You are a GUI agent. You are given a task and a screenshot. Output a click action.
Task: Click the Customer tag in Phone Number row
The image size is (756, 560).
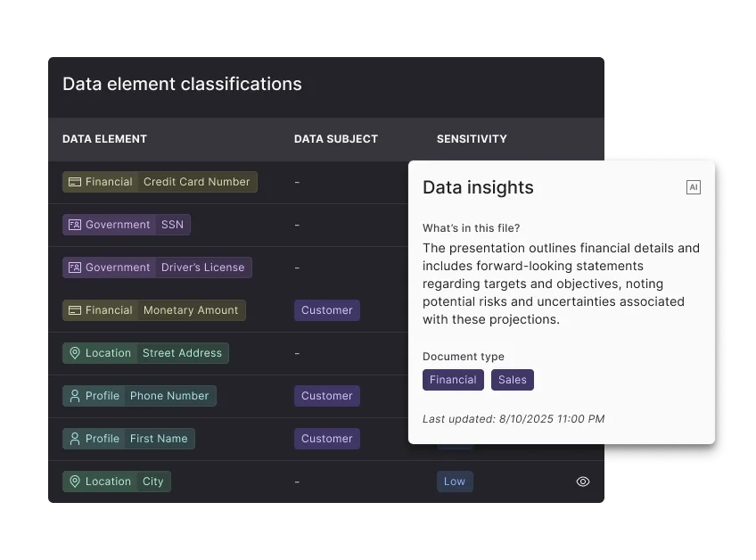pos(327,396)
